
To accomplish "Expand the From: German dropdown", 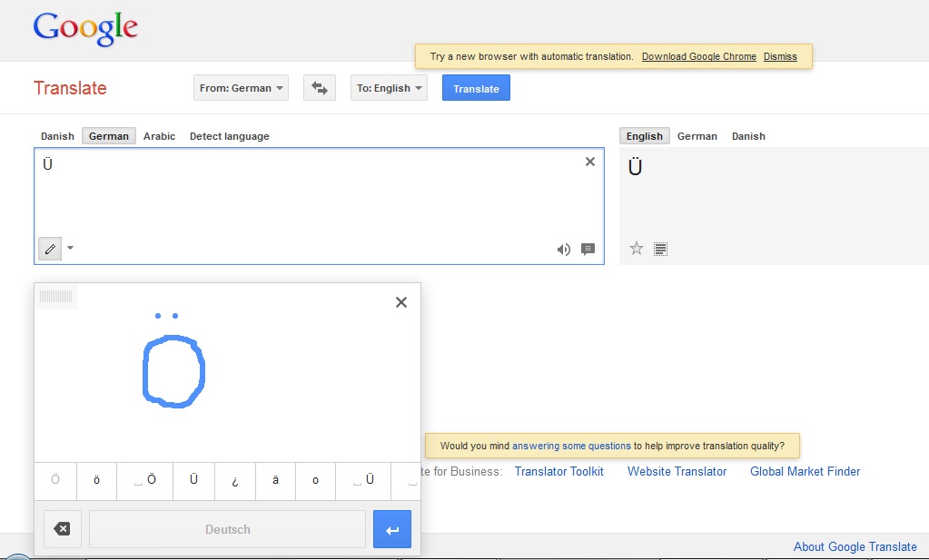I will click(x=241, y=88).
